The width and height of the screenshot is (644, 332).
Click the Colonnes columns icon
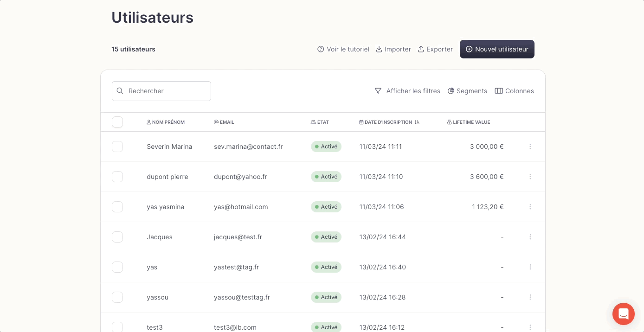499,91
